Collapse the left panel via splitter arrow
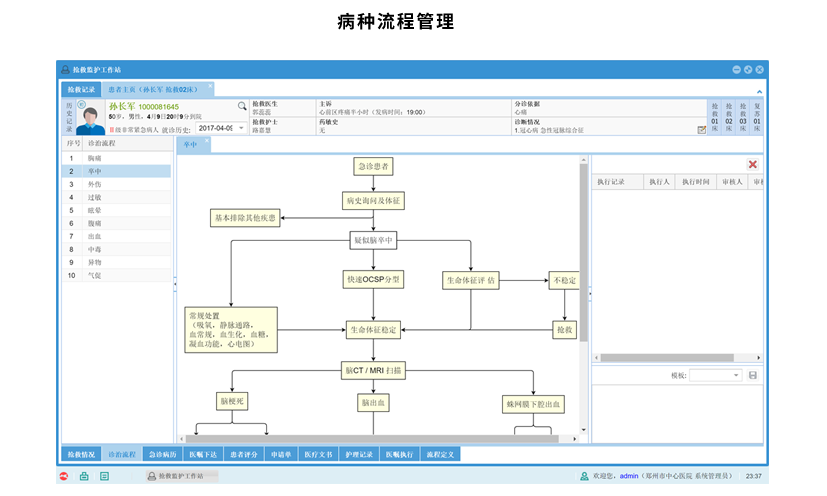Screen dimensions: 827x496 [174, 286]
